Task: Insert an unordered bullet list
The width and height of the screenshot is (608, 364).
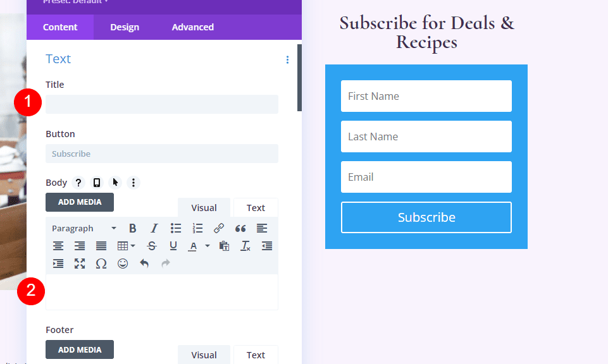Action: tap(175, 228)
